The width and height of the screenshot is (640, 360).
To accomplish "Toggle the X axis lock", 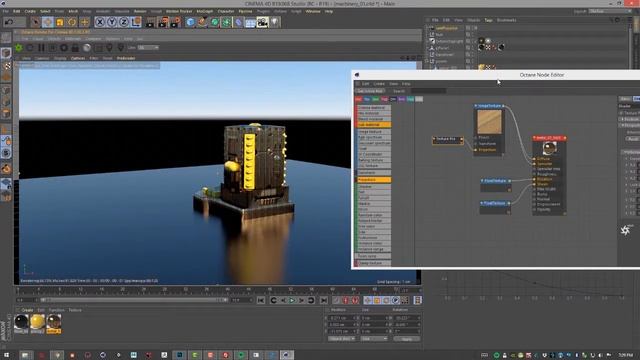I will tap(100, 22).
